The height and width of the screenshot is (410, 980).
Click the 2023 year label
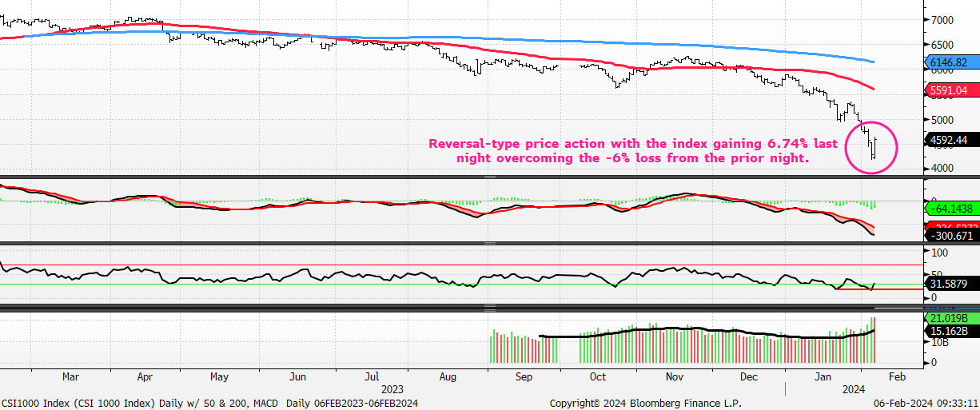tap(392, 388)
